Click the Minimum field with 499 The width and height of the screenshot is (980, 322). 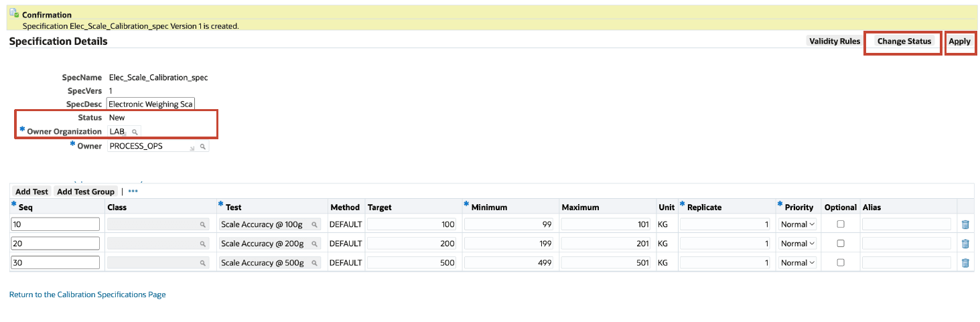click(x=509, y=263)
